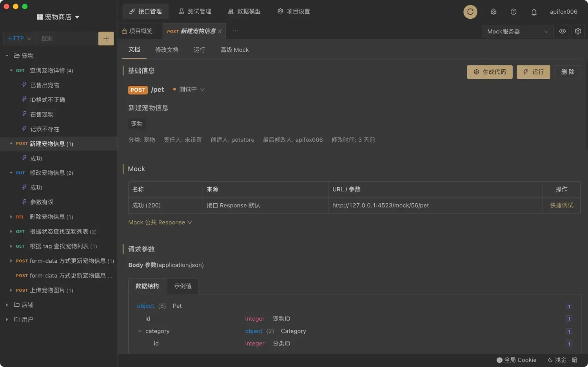Open the help question mark icon
This screenshot has height=367, width=588.
point(514,12)
